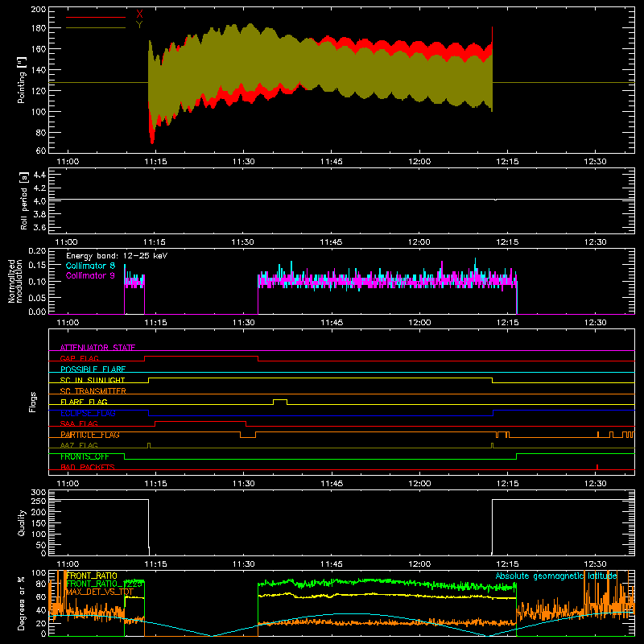Click the A4Z_FLAG label
The width and height of the screenshot is (644, 644).
(79, 445)
